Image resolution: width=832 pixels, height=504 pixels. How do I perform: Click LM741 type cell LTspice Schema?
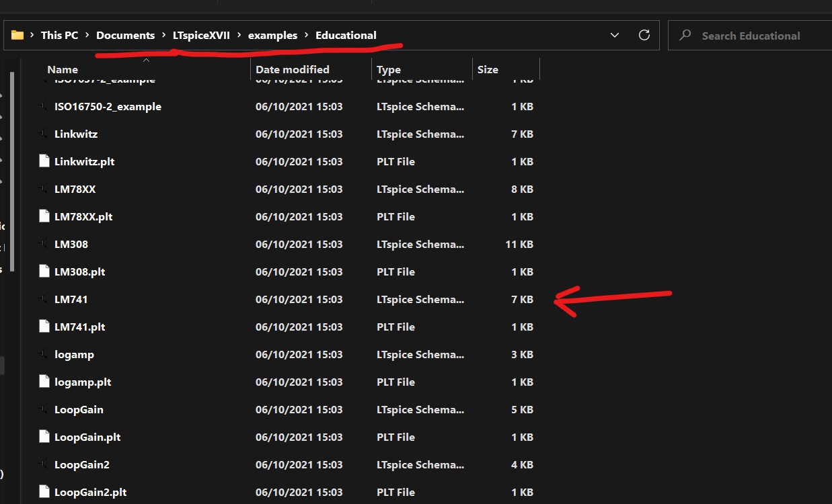420,299
